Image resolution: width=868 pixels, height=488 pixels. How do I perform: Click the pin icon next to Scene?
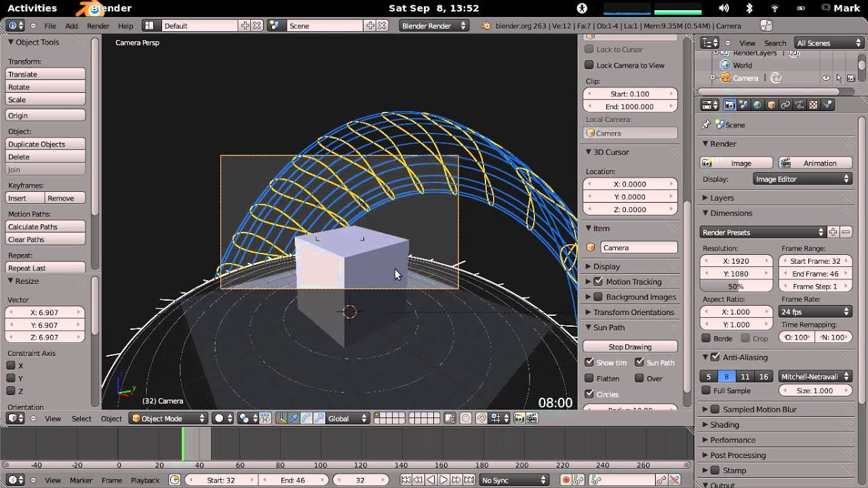(706, 125)
